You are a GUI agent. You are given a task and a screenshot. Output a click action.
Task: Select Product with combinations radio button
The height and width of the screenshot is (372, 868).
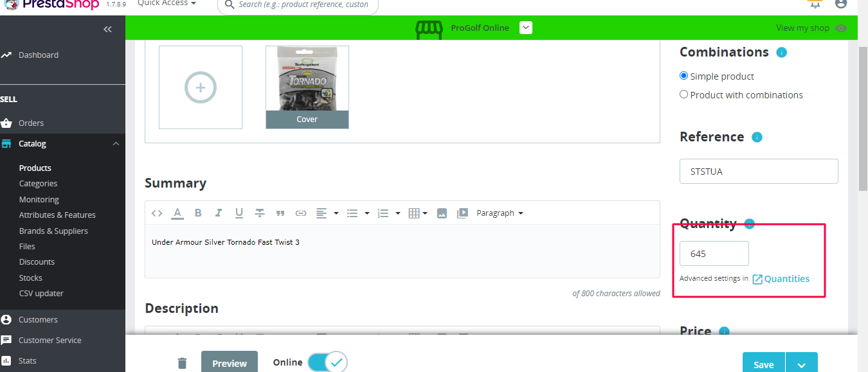pos(683,94)
